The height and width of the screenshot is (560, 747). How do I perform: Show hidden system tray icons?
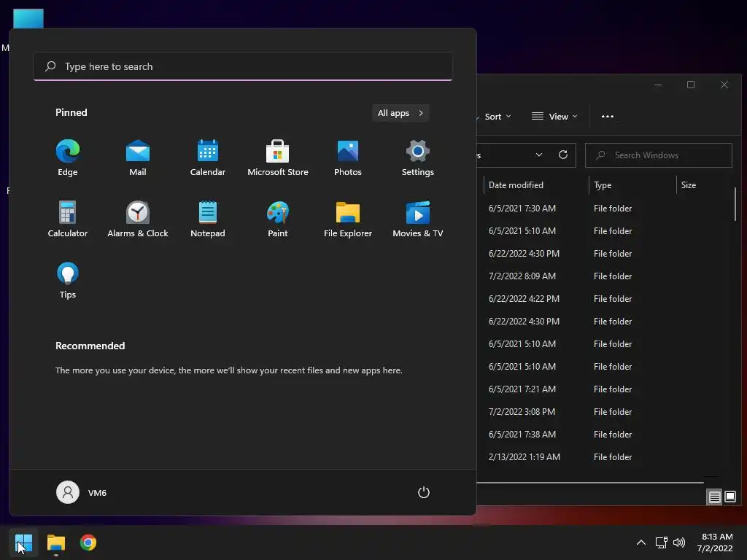(x=641, y=542)
